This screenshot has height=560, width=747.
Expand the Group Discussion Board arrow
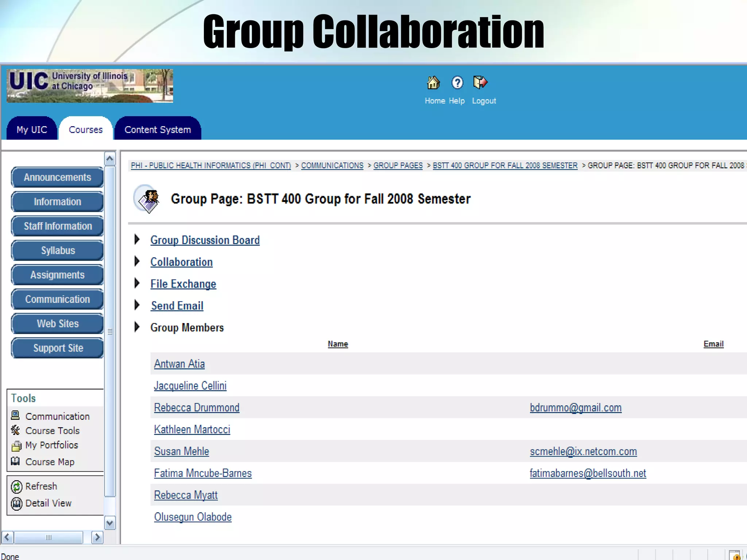click(x=137, y=240)
